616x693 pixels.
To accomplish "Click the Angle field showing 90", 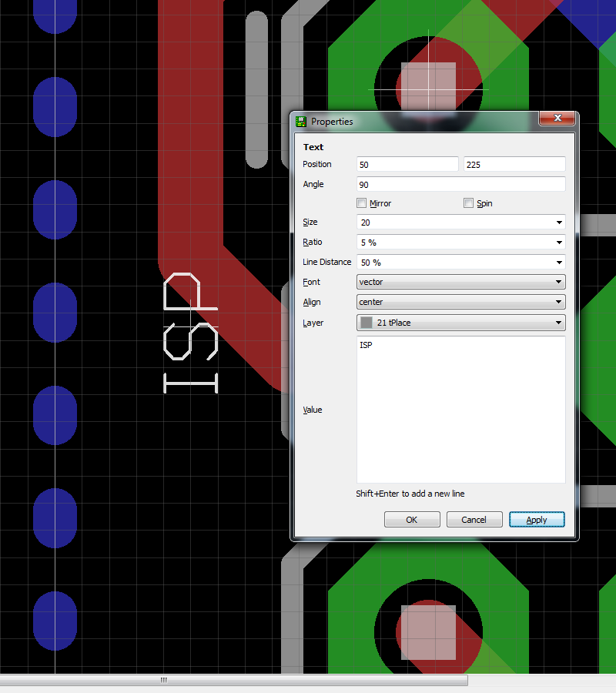I will point(461,184).
